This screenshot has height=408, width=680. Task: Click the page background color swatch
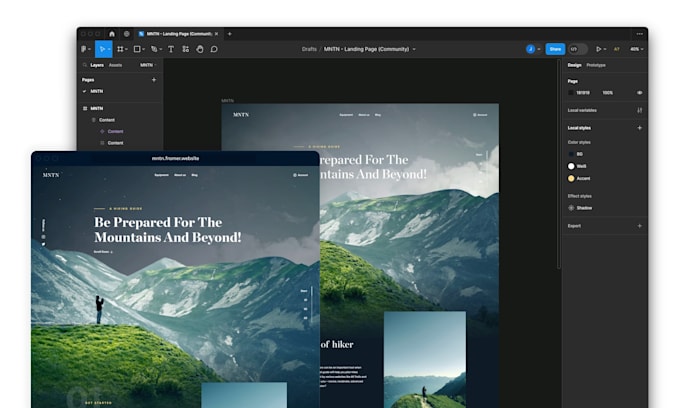pyautogui.click(x=571, y=93)
